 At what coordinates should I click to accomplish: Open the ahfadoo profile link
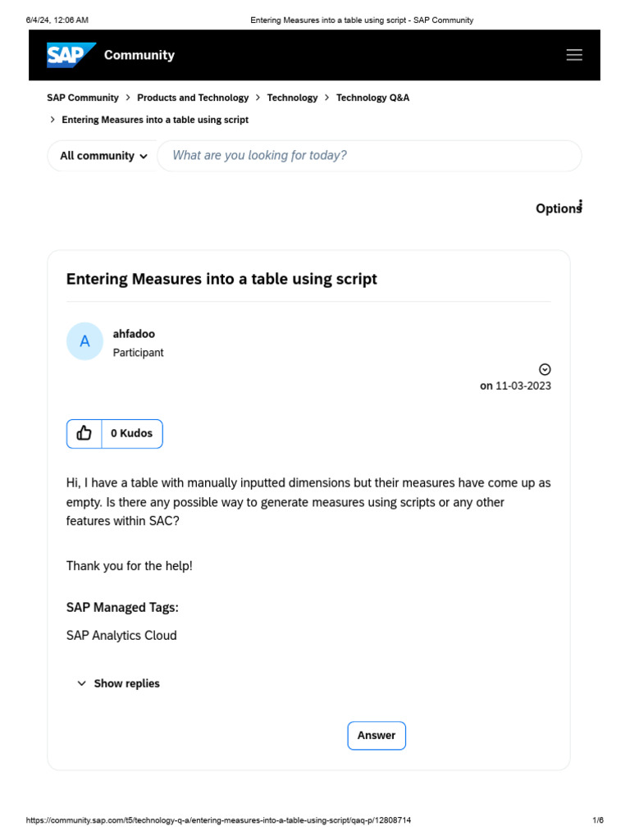click(x=134, y=334)
